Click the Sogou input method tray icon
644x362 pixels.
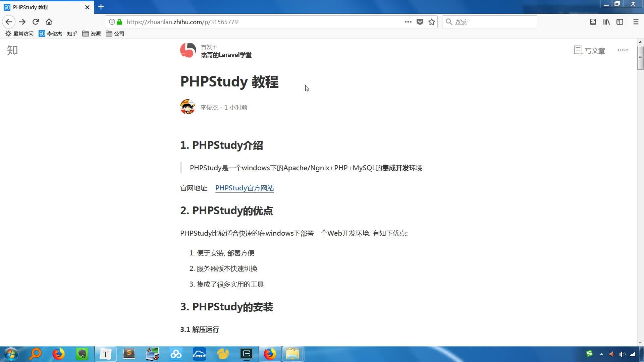(x=589, y=354)
